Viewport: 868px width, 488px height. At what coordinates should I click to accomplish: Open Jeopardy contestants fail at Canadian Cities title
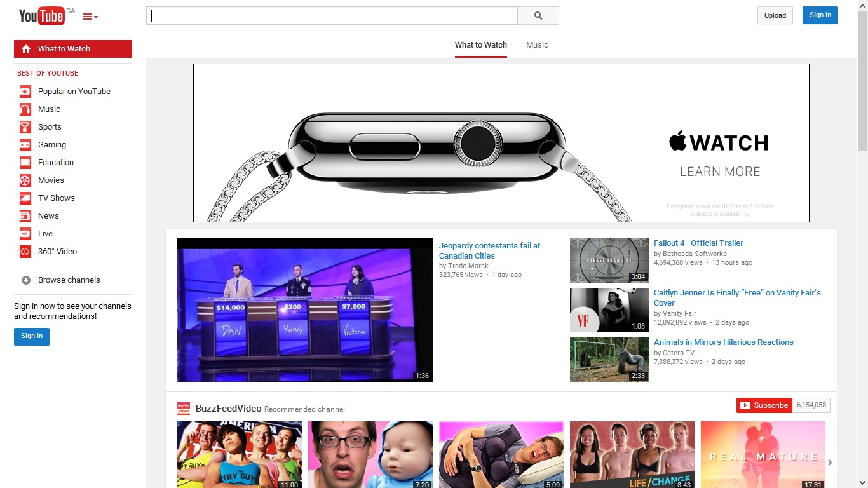point(490,250)
